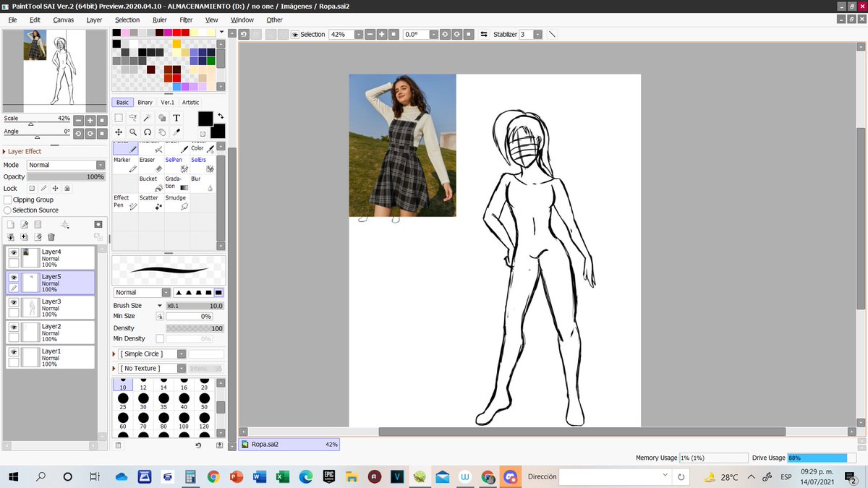Viewport: 868px width, 488px height.
Task: Switch to the Artistic tool tab
Action: coord(190,102)
